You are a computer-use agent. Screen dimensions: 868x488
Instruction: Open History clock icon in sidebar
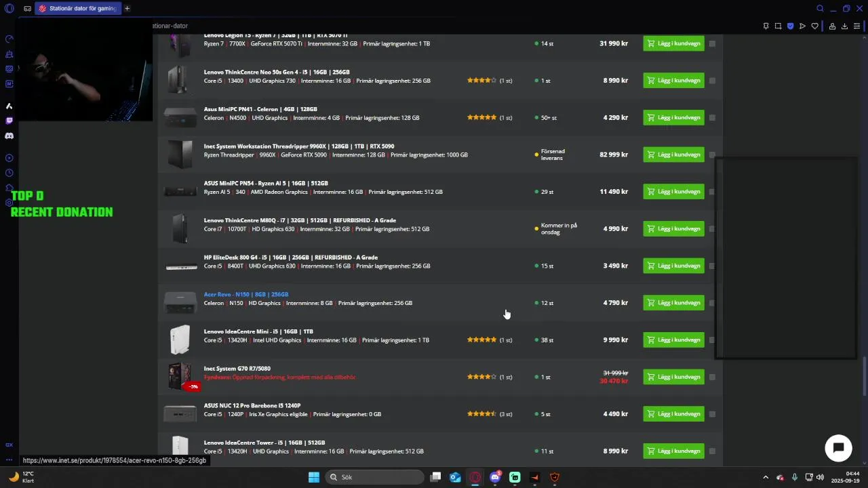9,173
